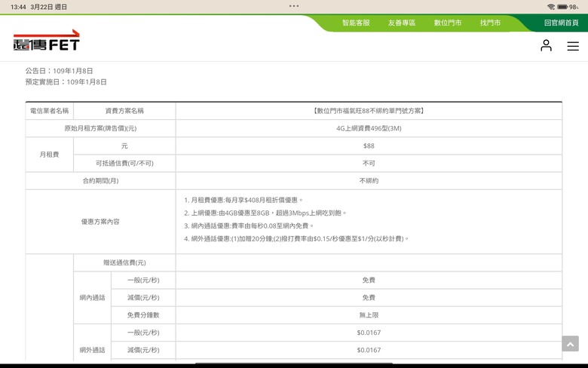Tap the back-to-top arrow button

[570, 344]
